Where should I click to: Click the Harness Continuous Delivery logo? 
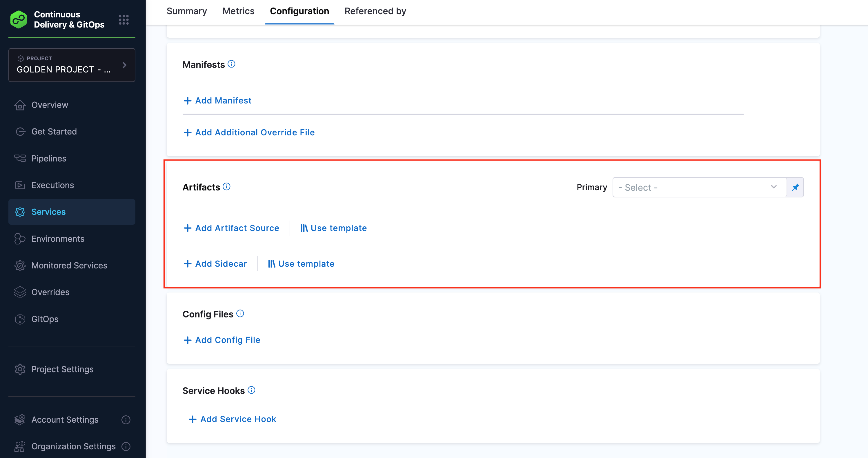(x=19, y=19)
